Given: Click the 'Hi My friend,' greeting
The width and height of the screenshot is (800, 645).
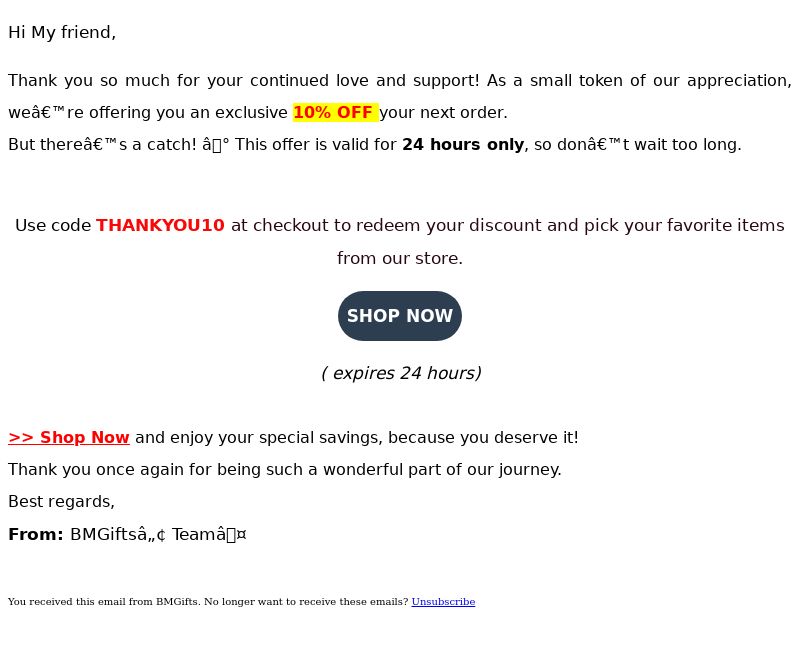Looking at the screenshot, I should tap(62, 32).
